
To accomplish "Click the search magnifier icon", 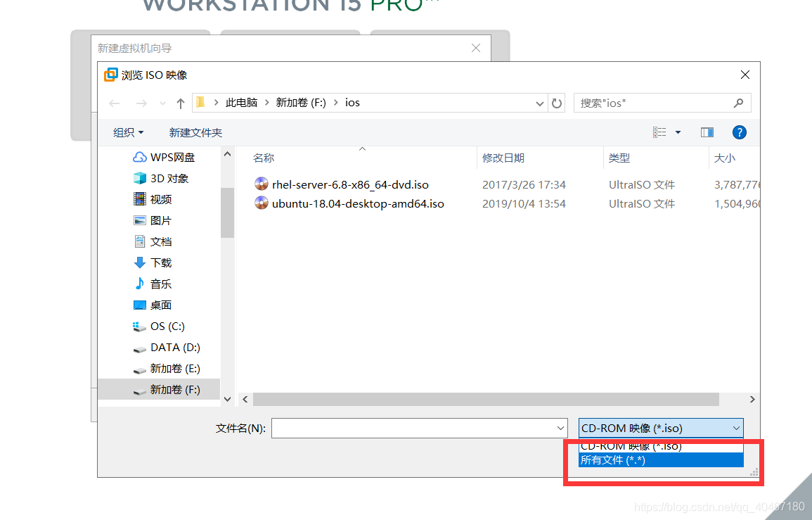I will (x=738, y=103).
